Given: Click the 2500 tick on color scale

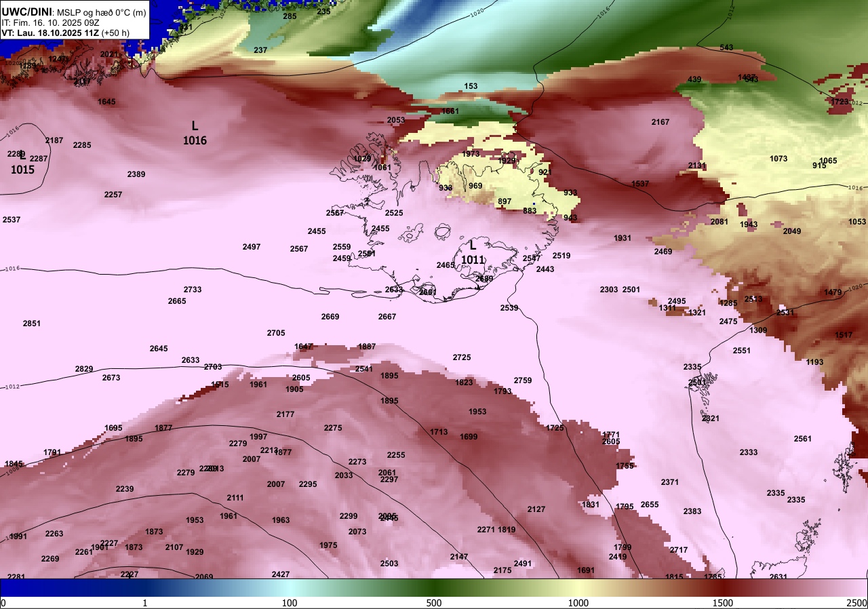Looking at the screenshot, I should 857,603.
